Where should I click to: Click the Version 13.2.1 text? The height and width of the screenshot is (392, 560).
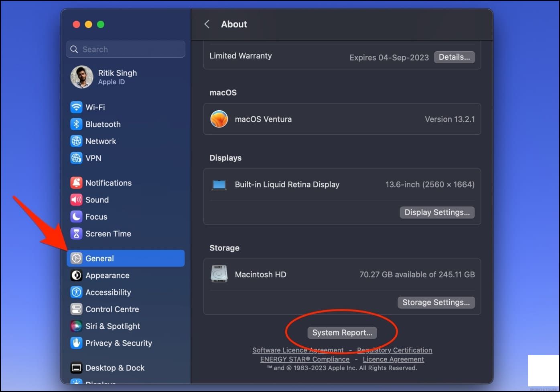point(450,119)
